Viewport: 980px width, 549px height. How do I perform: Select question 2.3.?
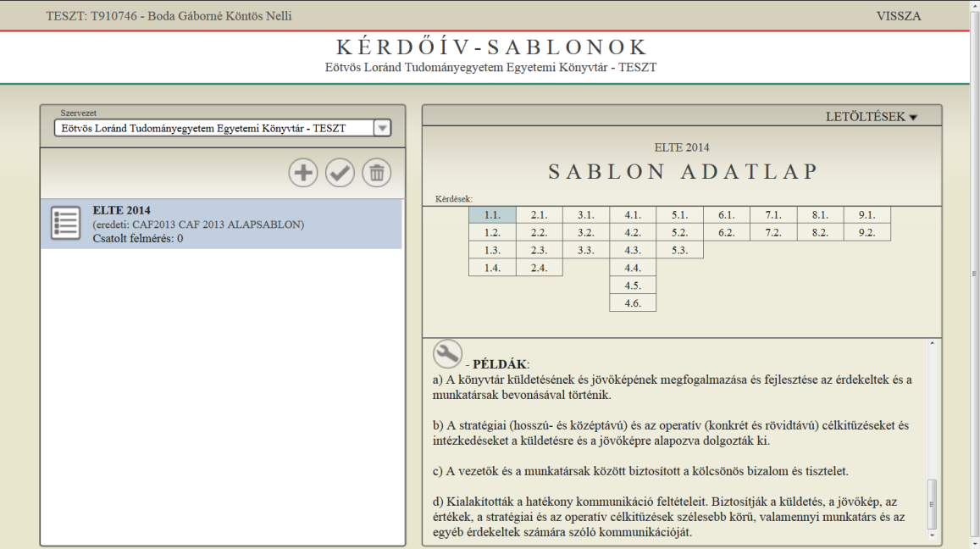(540, 250)
